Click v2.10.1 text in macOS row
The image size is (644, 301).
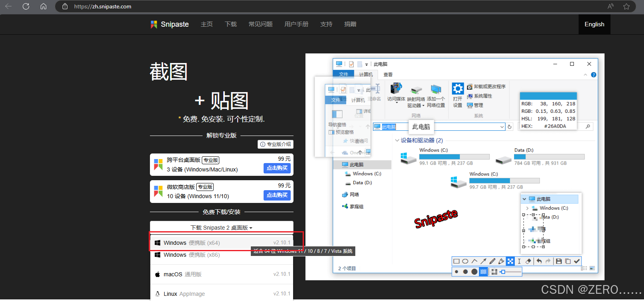click(x=282, y=274)
